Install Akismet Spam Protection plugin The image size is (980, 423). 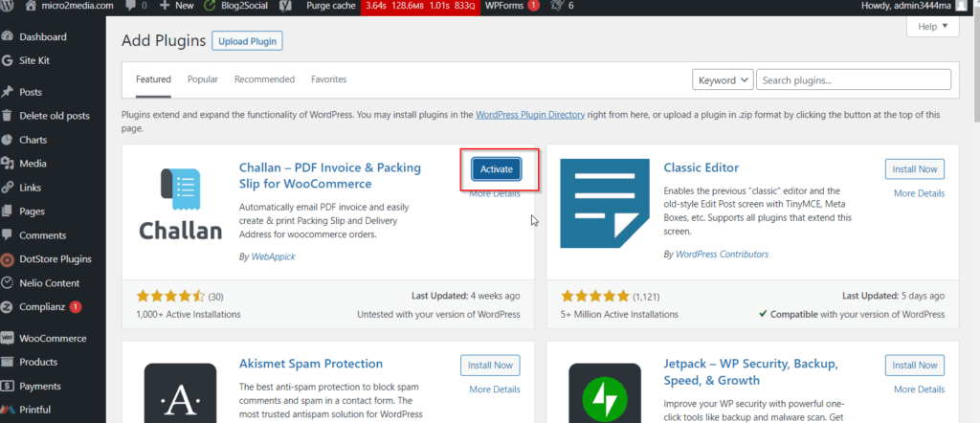click(490, 365)
